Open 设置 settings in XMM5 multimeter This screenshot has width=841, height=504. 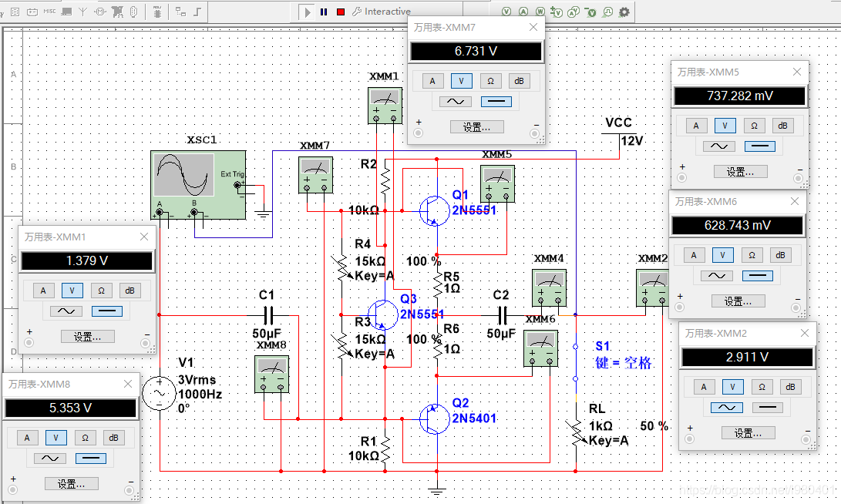pyautogui.click(x=740, y=172)
